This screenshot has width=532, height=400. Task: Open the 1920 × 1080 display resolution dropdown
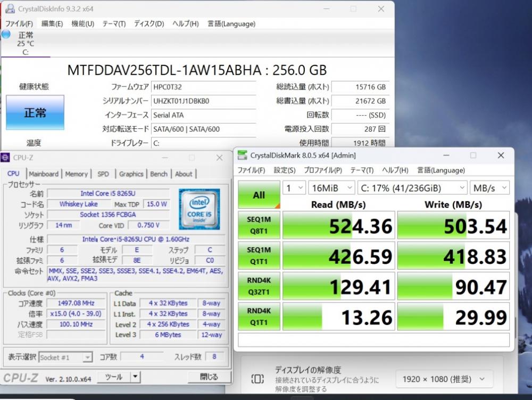click(x=444, y=379)
